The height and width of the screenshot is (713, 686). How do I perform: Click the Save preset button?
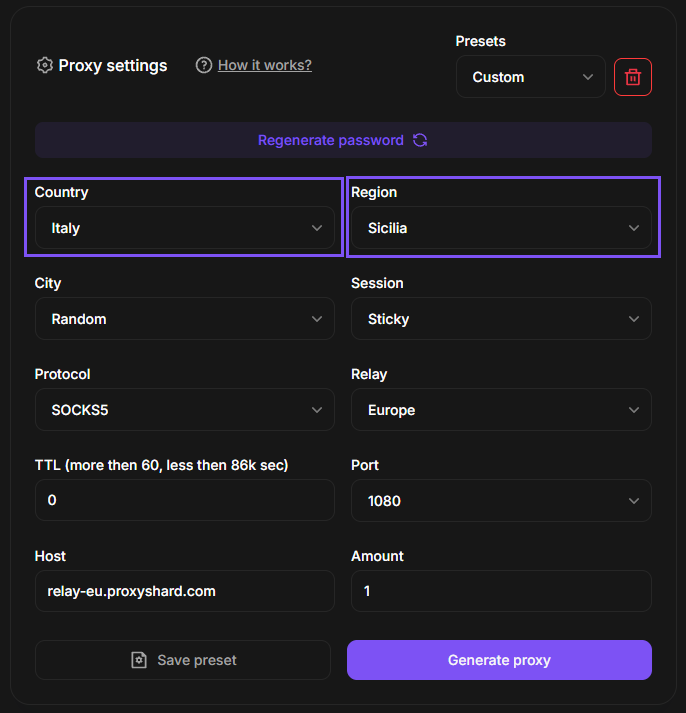point(183,660)
